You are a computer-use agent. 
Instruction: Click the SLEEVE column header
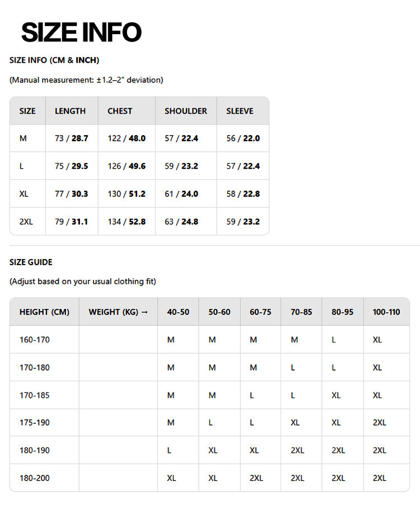tap(240, 111)
